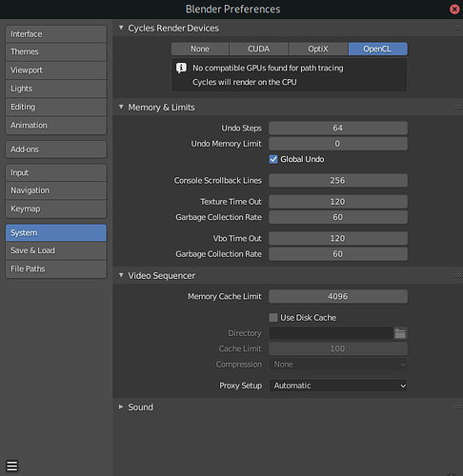Grab the Cycles Render Devices panel grip
463x476 pixels.
click(457, 28)
